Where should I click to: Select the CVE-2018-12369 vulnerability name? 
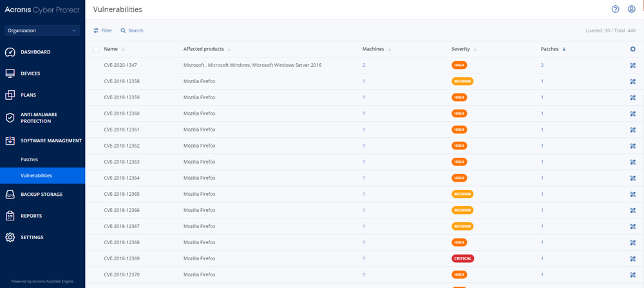coord(122,258)
